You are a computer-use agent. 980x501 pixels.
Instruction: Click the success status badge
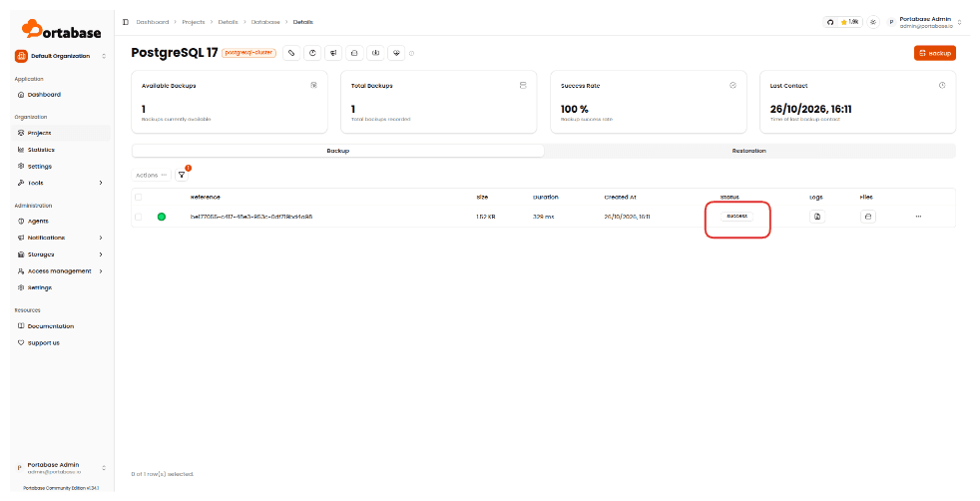coord(736,217)
